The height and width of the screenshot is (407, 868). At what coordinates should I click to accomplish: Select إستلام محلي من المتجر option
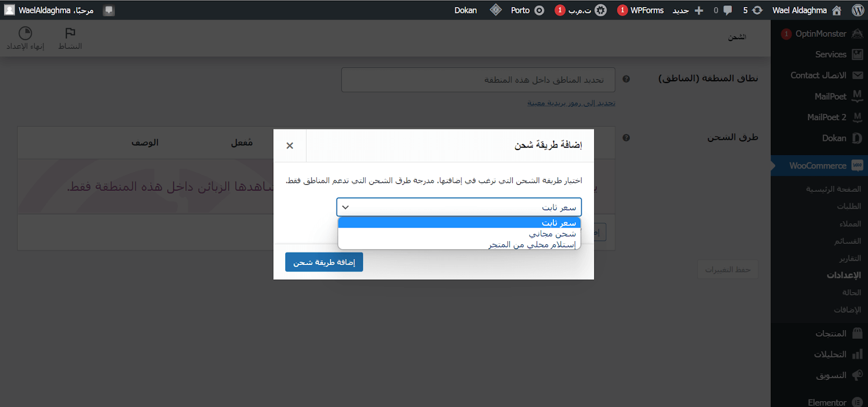pyautogui.click(x=459, y=244)
